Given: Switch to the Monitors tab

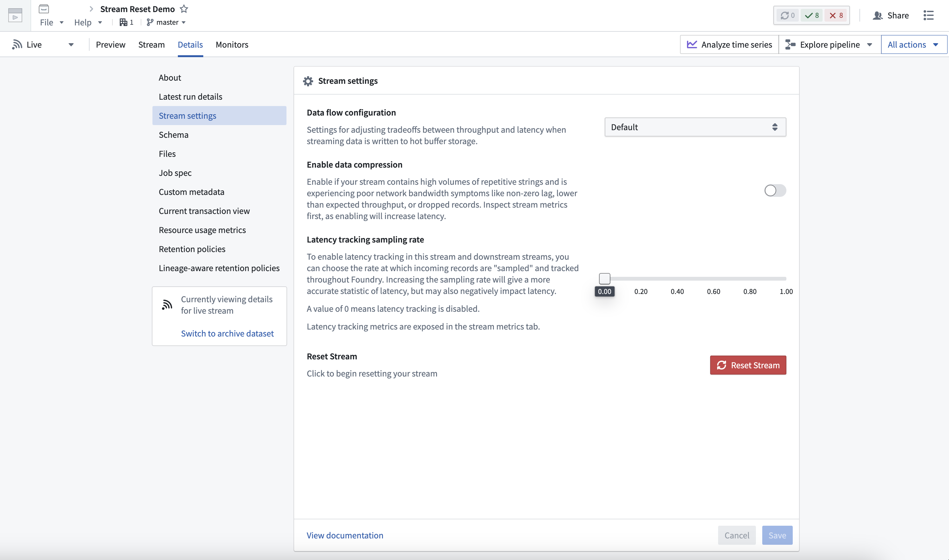Looking at the screenshot, I should tap(232, 44).
